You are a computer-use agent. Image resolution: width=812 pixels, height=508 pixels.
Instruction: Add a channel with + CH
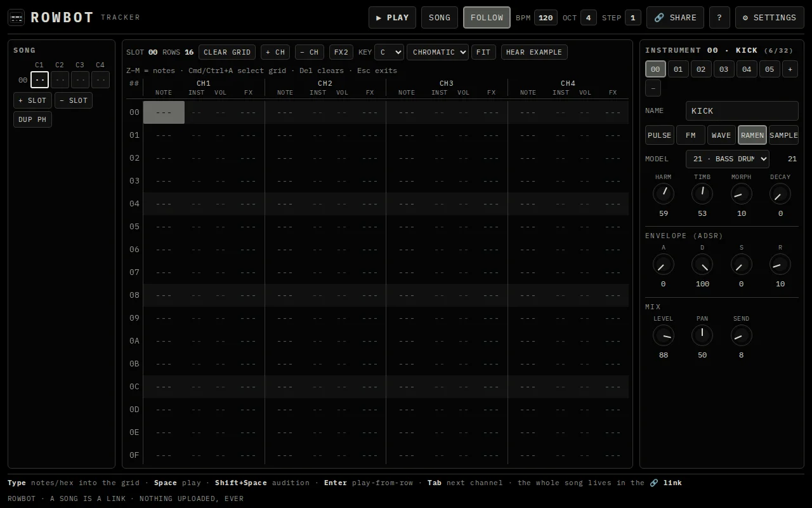tap(275, 52)
